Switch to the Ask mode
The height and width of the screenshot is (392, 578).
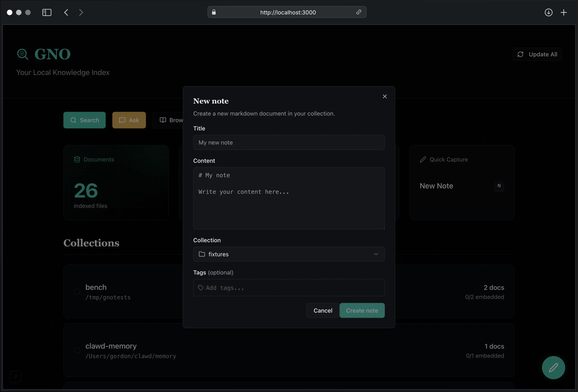pos(129,120)
